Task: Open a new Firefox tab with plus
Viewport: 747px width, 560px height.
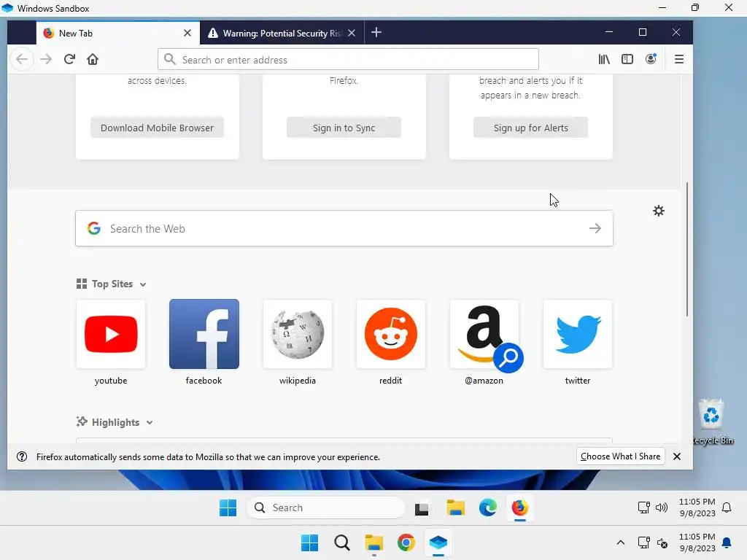Action: [376, 32]
